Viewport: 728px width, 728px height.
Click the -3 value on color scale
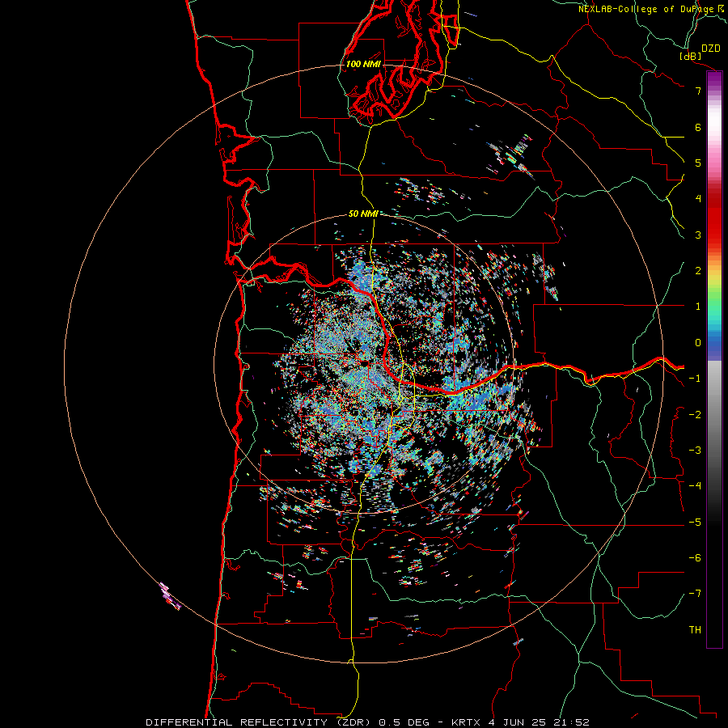coord(695,451)
